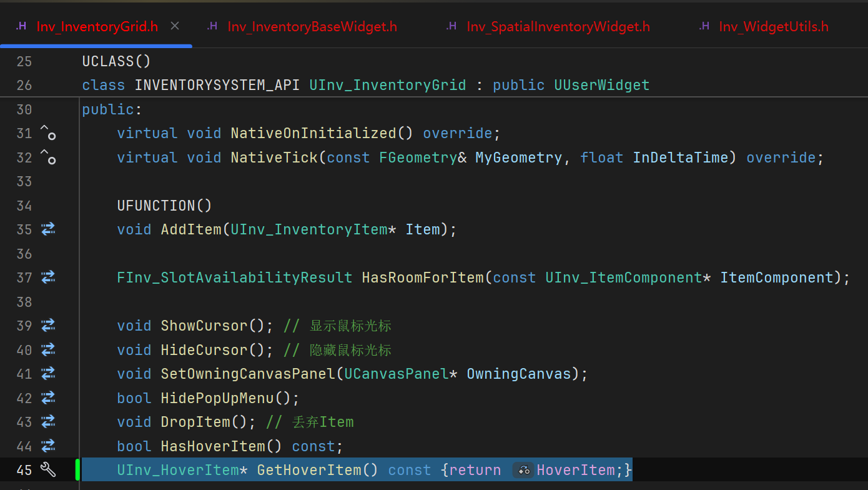Click the wrench quick-fix icon on line 45
868x490 pixels.
pos(48,469)
